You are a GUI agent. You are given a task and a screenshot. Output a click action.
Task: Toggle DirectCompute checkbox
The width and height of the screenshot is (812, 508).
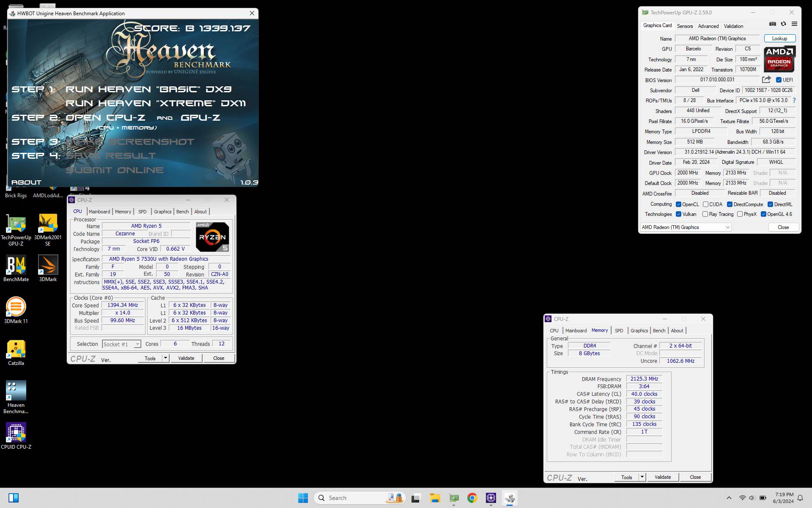tap(730, 204)
